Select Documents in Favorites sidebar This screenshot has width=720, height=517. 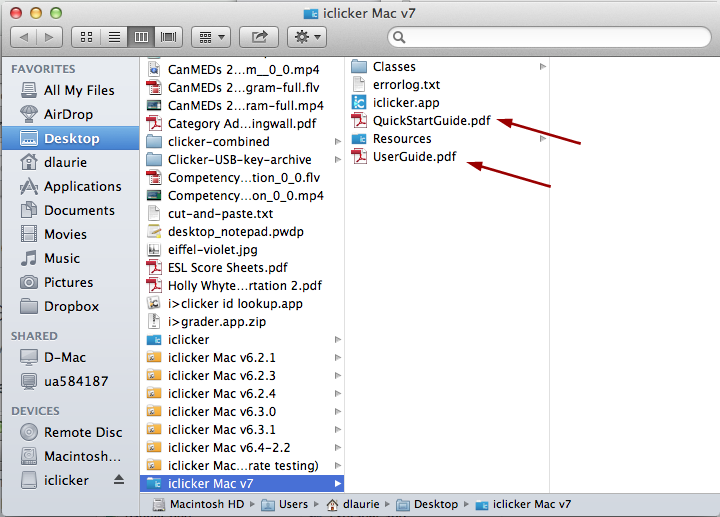pyautogui.click(x=79, y=210)
